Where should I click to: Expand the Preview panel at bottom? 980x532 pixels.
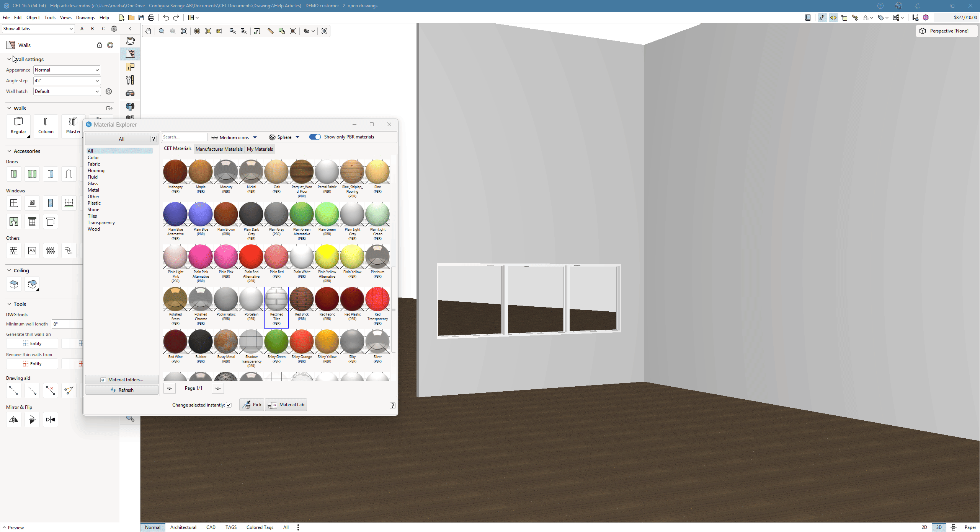[x=13, y=528]
